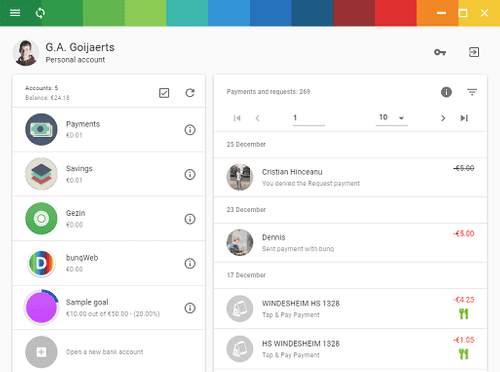Select the Savings account avatar

(41, 174)
